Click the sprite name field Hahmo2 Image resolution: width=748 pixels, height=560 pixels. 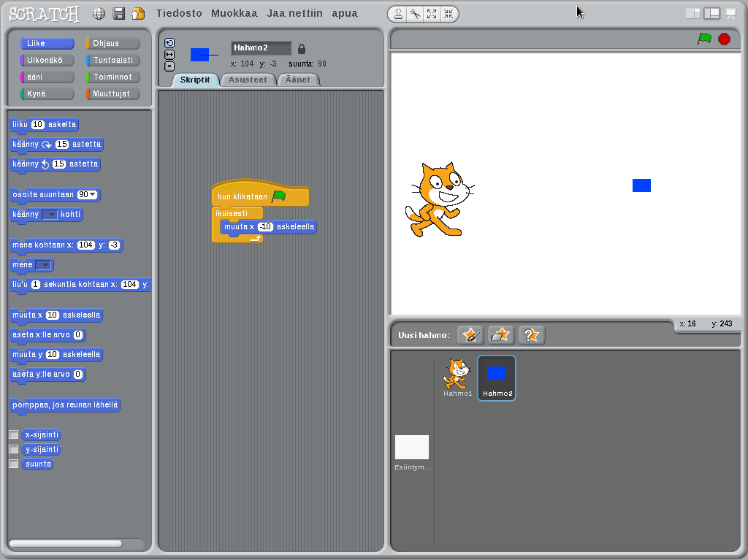click(x=261, y=47)
